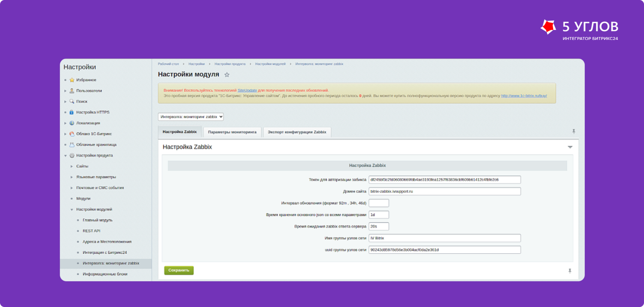644x307 pixels.
Task: Open the Модули sidebar item
Action: click(83, 199)
